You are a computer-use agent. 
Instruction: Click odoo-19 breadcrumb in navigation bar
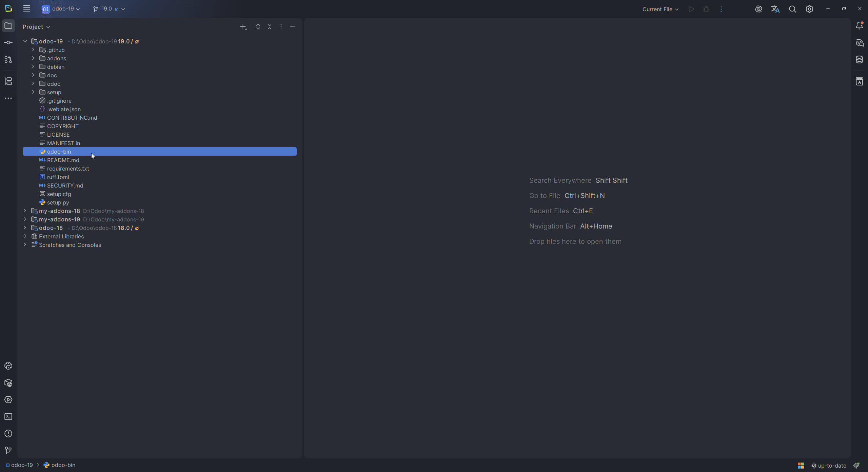[19, 465]
